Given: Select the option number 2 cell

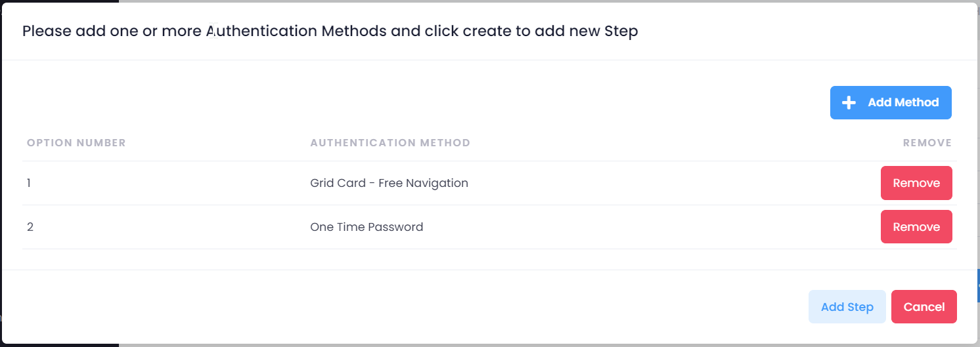Looking at the screenshot, I should click(30, 227).
